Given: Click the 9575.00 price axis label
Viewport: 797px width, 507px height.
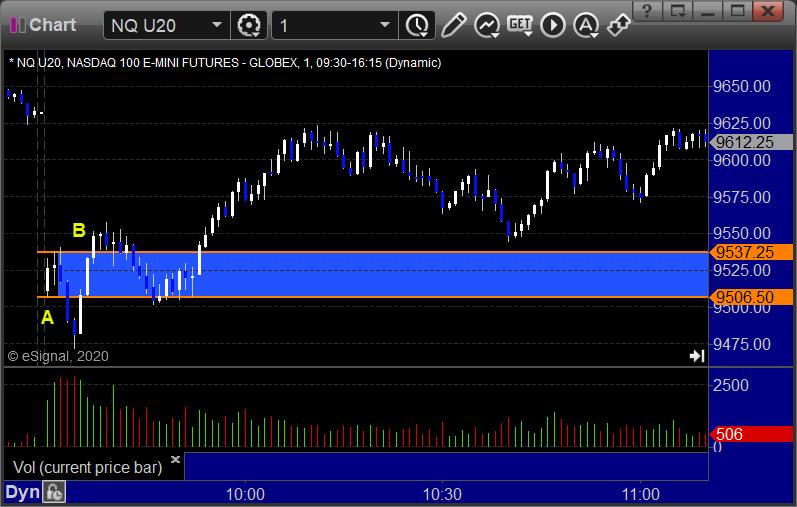Looking at the screenshot, I should [742, 197].
